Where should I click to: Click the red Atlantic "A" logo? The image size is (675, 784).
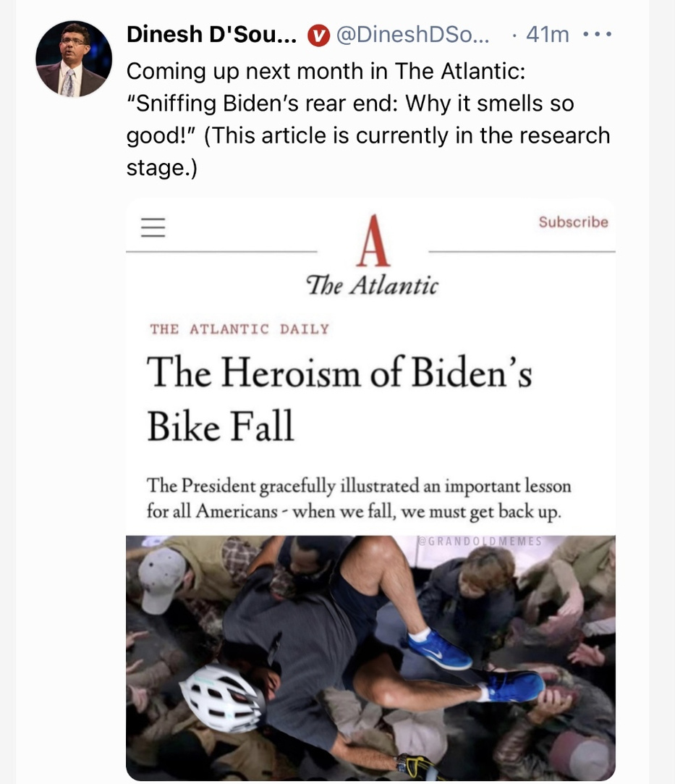click(373, 242)
